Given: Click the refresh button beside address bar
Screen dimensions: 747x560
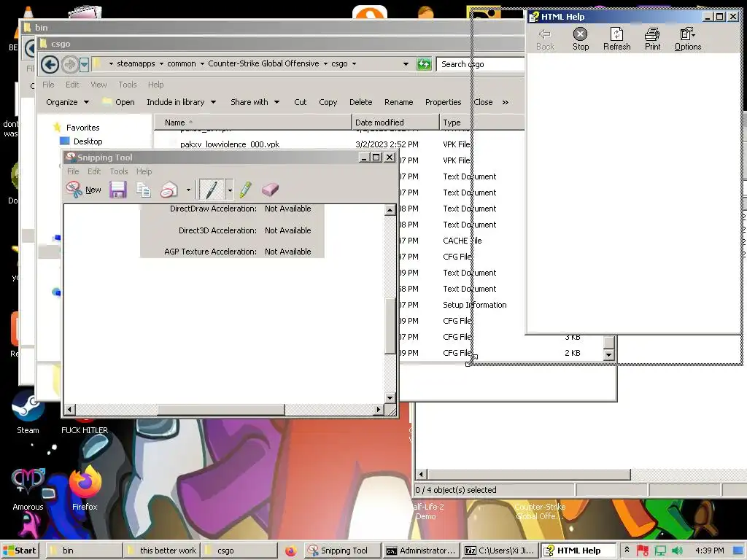Looking at the screenshot, I should 424,64.
